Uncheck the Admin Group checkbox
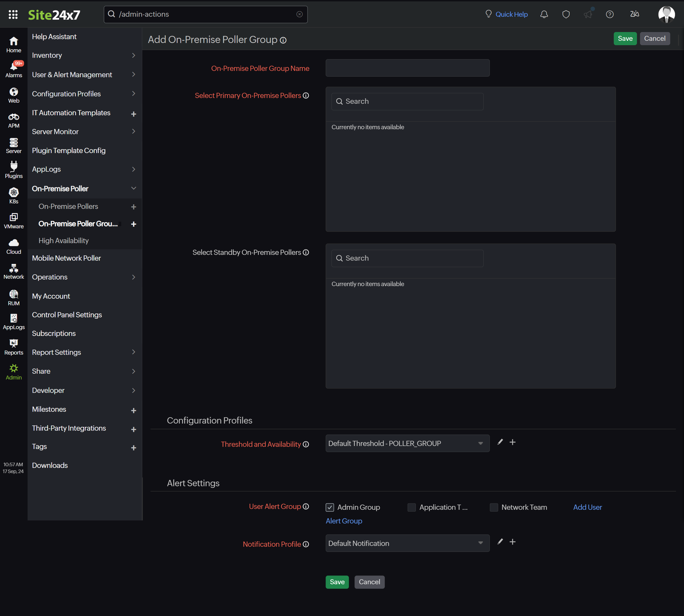 (x=330, y=507)
